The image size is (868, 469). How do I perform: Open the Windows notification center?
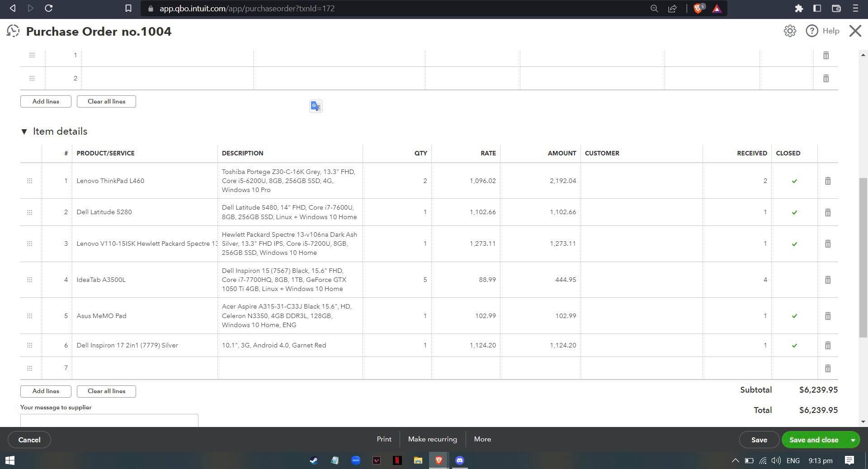[849, 460]
